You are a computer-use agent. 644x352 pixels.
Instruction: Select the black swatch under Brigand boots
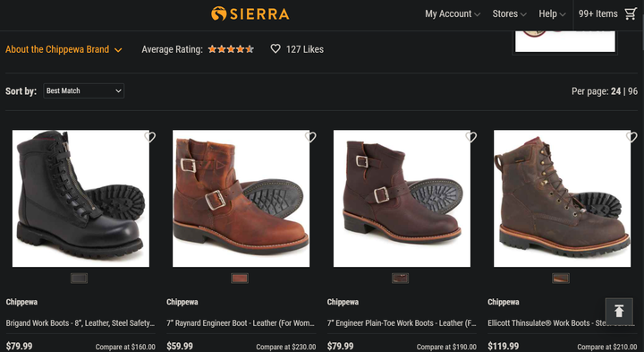79,279
